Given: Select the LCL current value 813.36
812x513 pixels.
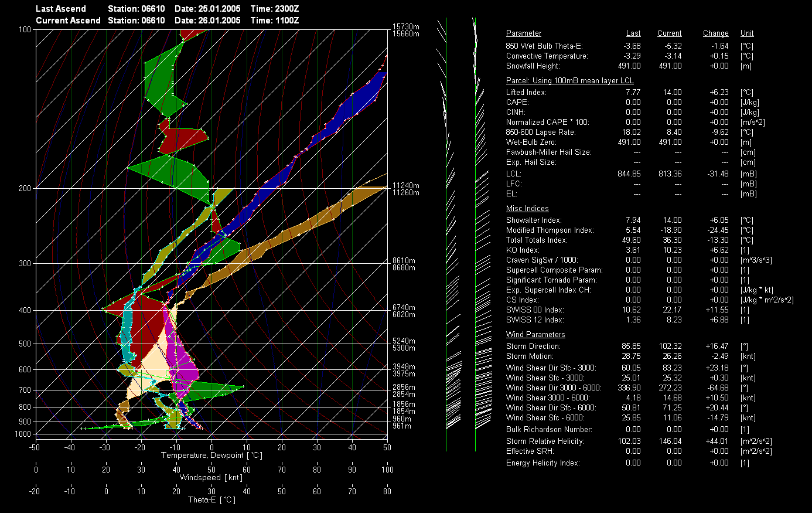Looking at the screenshot, I should point(670,174).
